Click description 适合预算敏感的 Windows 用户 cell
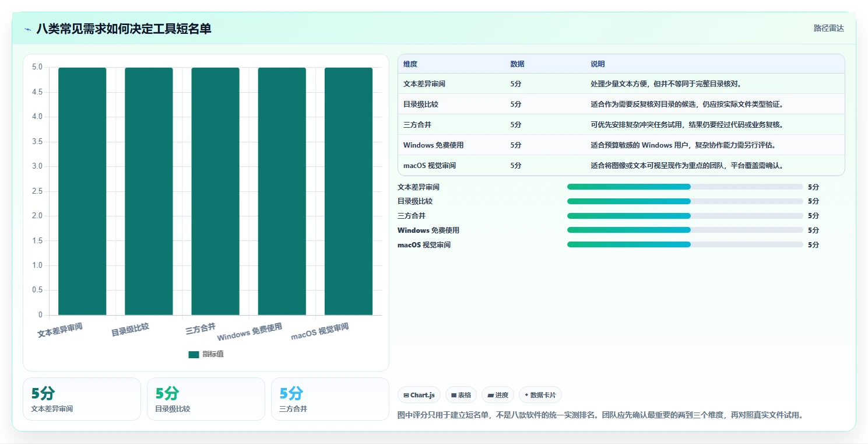868x444 pixels. click(x=683, y=145)
